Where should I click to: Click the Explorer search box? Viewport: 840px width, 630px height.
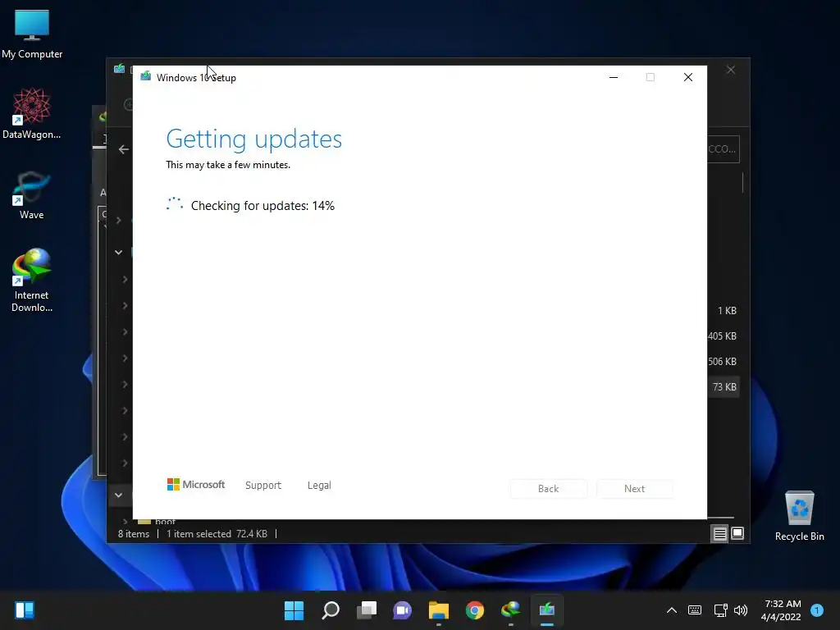point(724,149)
